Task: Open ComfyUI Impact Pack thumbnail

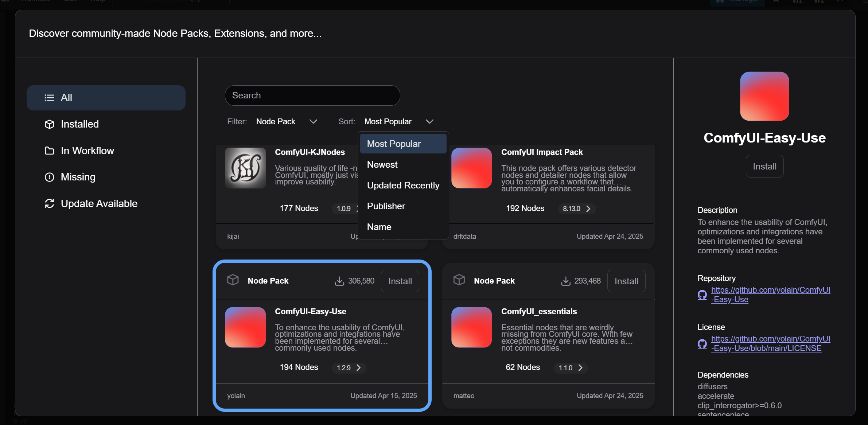Action: pyautogui.click(x=471, y=168)
